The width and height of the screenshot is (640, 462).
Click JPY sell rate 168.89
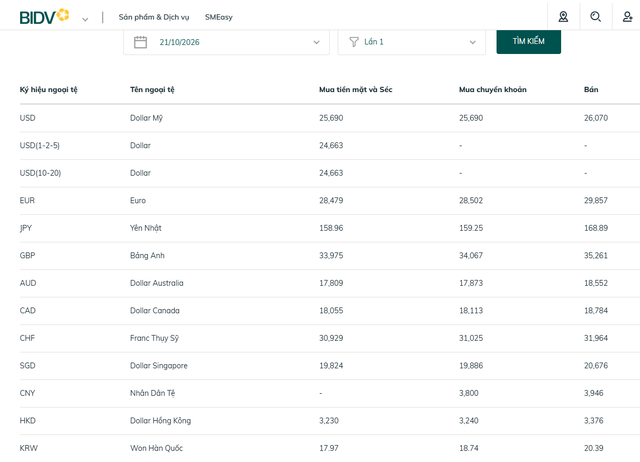click(x=596, y=228)
